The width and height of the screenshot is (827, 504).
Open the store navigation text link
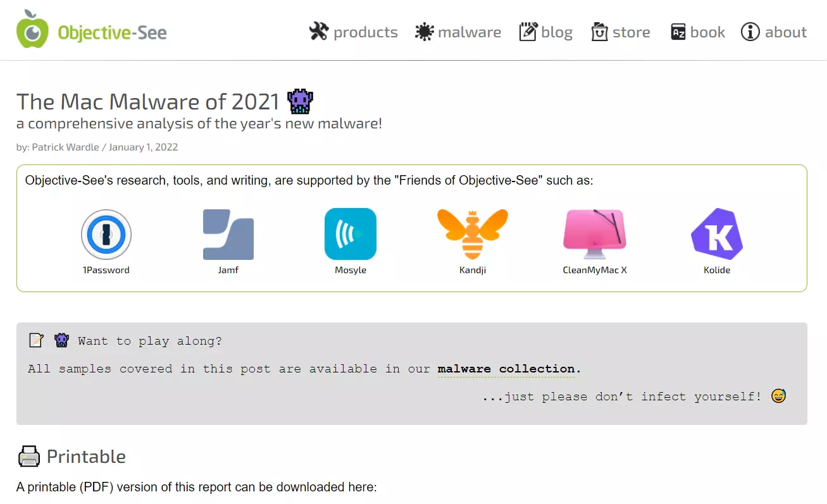click(x=631, y=32)
